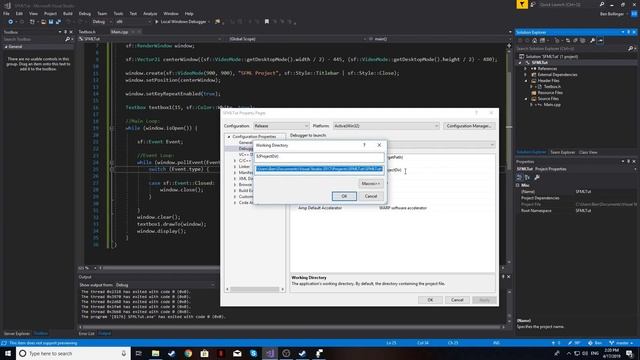Click OK in the Working Directory dialog
640x360 pixels.
click(344, 196)
